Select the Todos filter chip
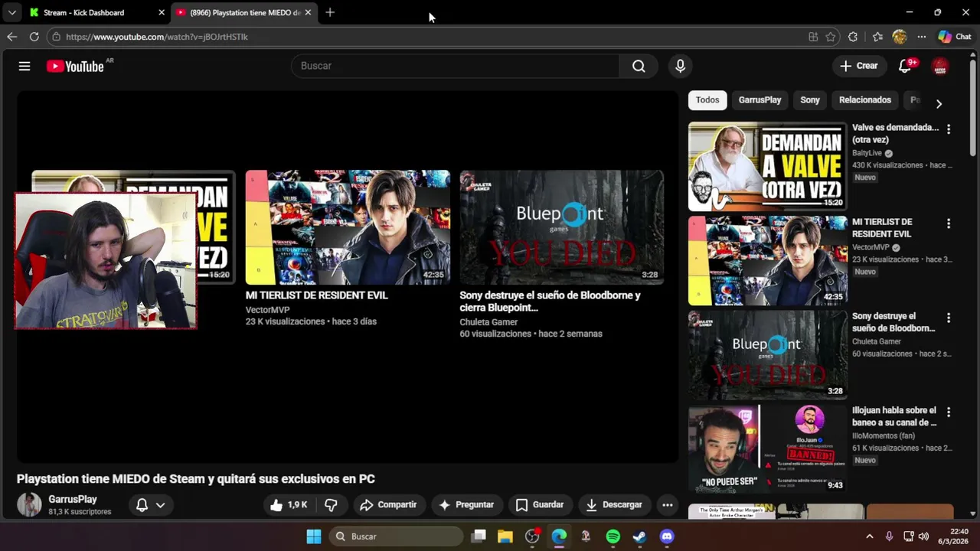 (707, 100)
